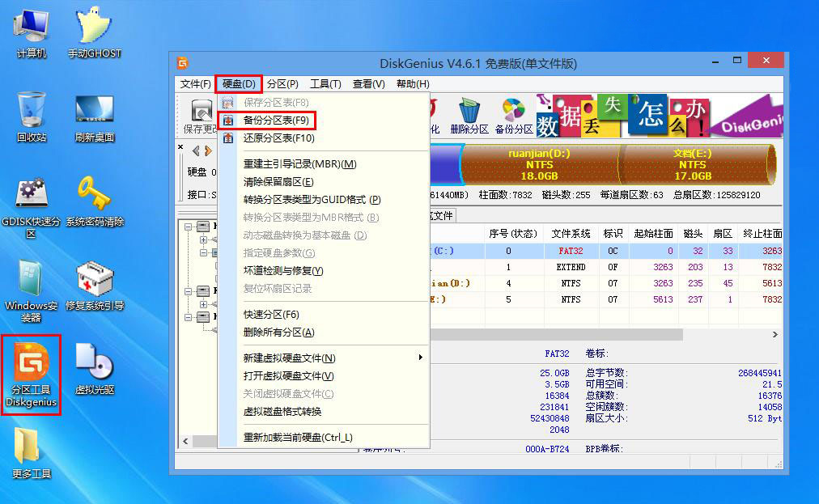This screenshot has height=504, width=819.
Task: Open the 硬盘(D) menu
Action: pyautogui.click(x=239, y=84)
